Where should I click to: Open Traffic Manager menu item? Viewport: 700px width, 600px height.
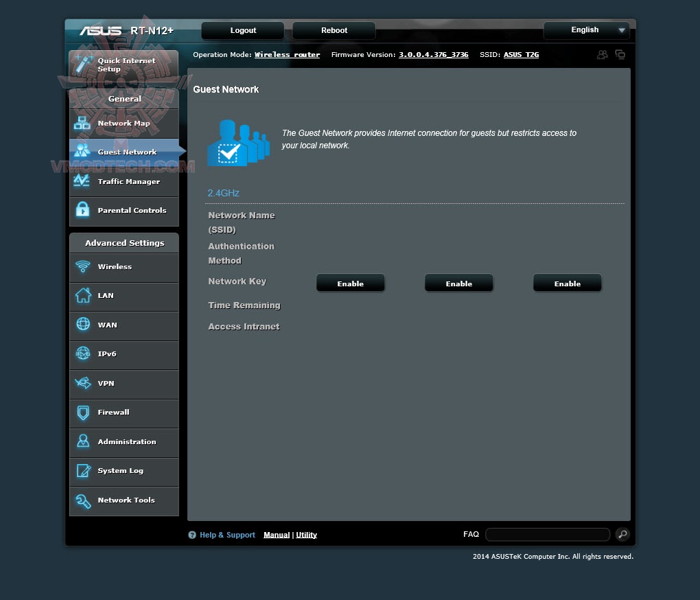tap(124, 181)
